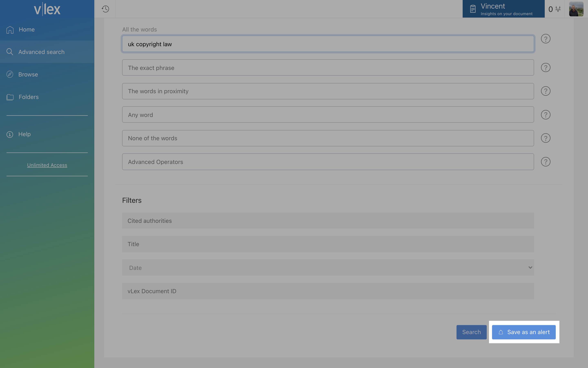The width and height of the screenshot is (588, 368).
Task: Focus The exact phrase input
Action: [x=328, y=67]
